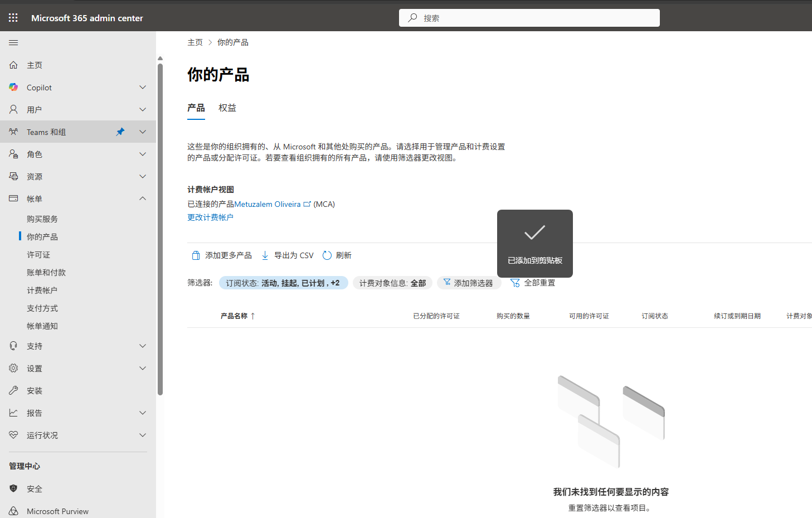Sort by 产品名称 using the arrow
Screen dimensions: 812x518
coord(253,316)
